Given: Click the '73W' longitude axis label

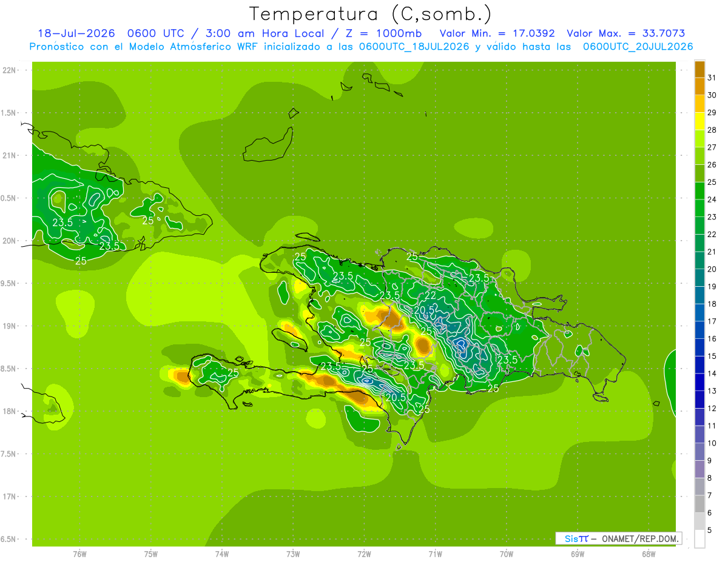Looking at the screenshot, I should coord(293,554).
